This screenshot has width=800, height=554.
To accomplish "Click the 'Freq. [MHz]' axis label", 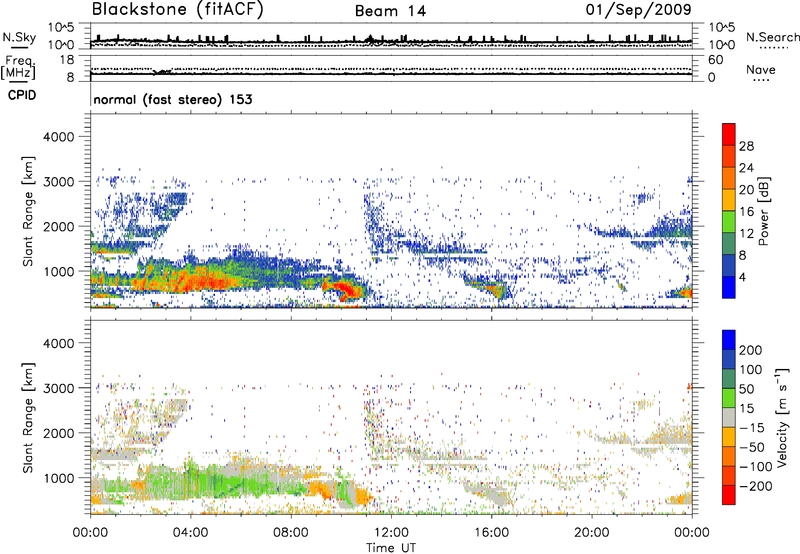I will pyautogui.click(x=19, y=68).
